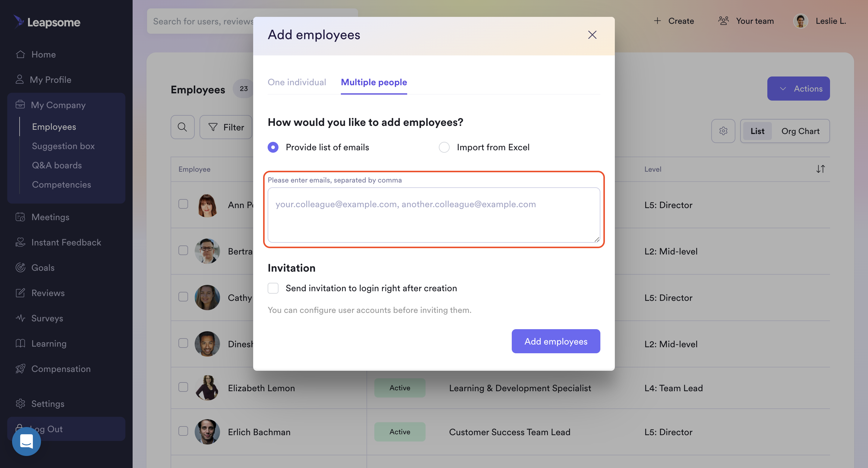This screenshot has width=868, height=468.
Task: Expand the Actions dropdown
Action: [x=798, y=89]
